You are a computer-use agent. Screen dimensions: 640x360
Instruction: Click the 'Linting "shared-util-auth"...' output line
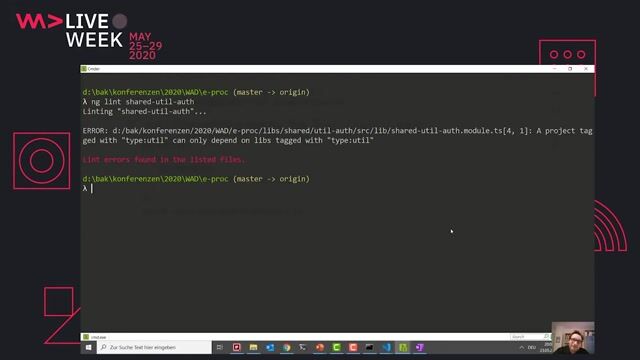point(144,111)
